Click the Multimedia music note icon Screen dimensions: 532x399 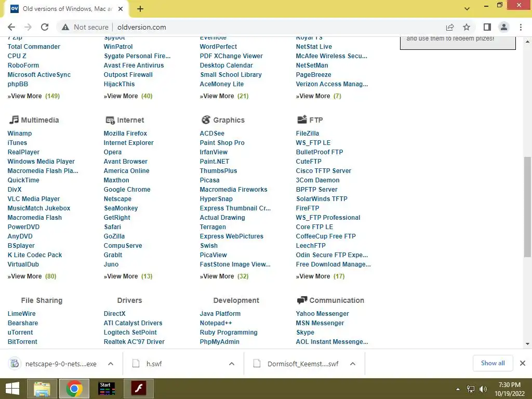14,119
